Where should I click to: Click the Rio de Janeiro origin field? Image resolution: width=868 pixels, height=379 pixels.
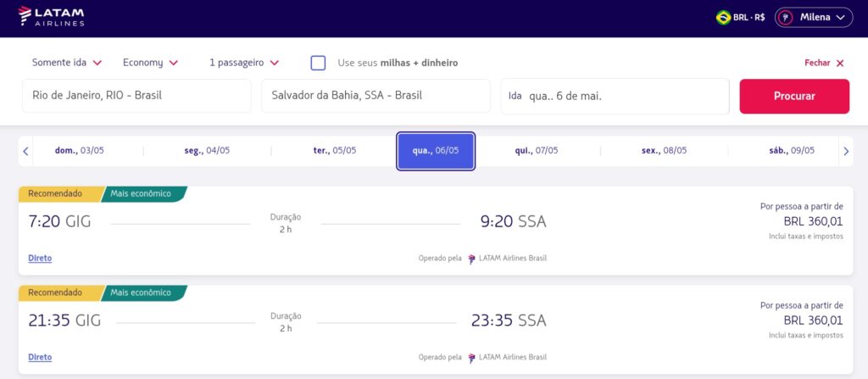coord(136,96)
